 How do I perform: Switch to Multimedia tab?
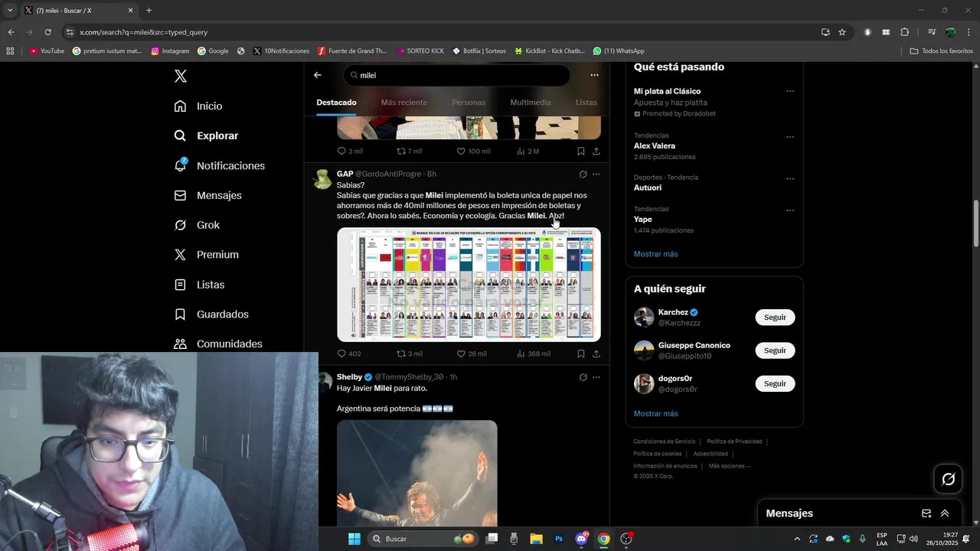pyautogui.click(x=531, y=103)
